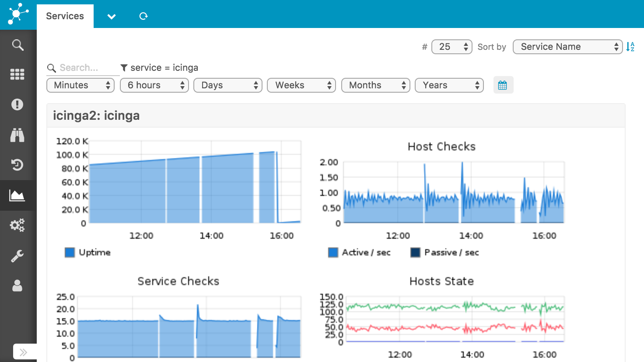Open the search icon in sidebar
Viewport: 644px width, 362px height.
pyautogui.click(x=17, y=45)
